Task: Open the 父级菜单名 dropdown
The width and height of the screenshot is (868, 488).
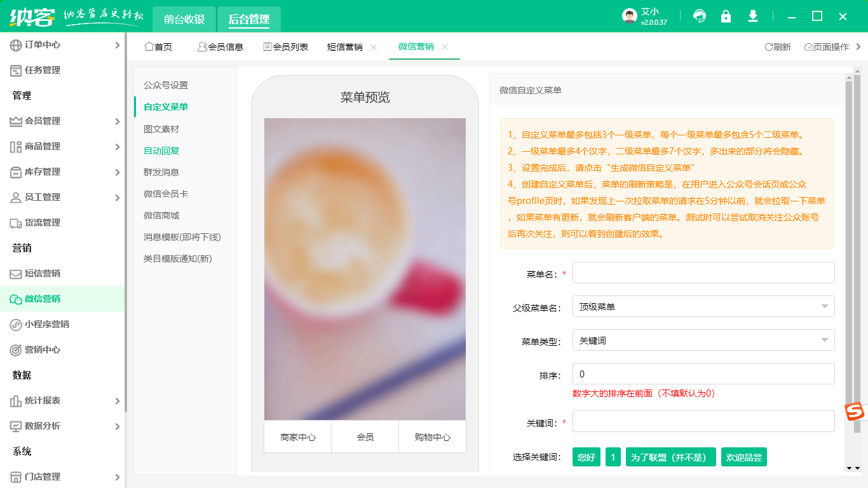Action: click(x=703, y=307)
